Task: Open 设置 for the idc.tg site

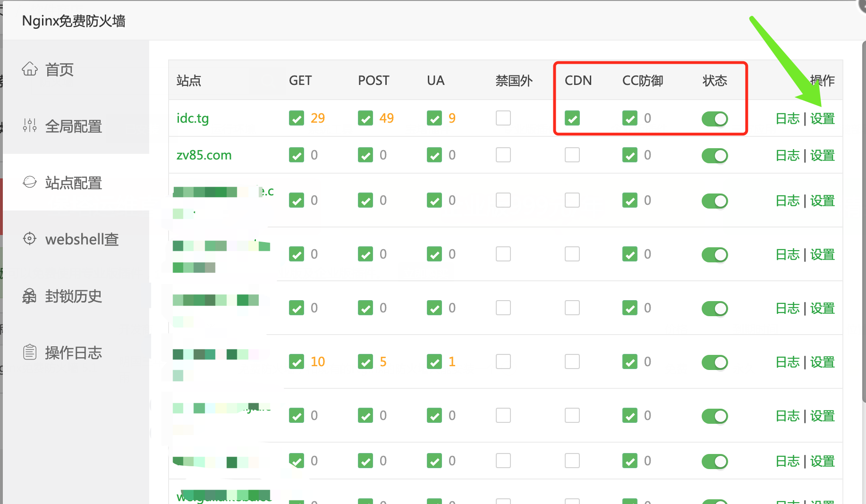Action: 823,119
